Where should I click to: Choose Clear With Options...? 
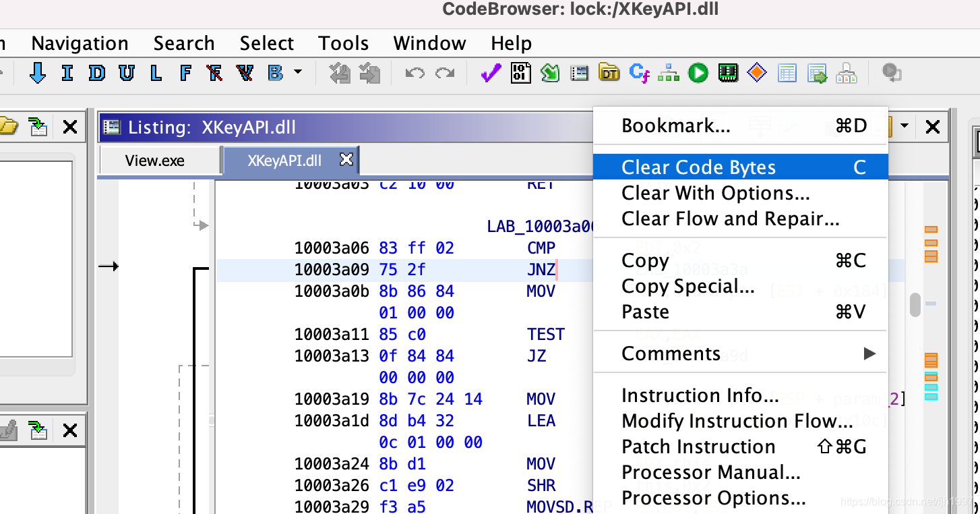(741, 193)
